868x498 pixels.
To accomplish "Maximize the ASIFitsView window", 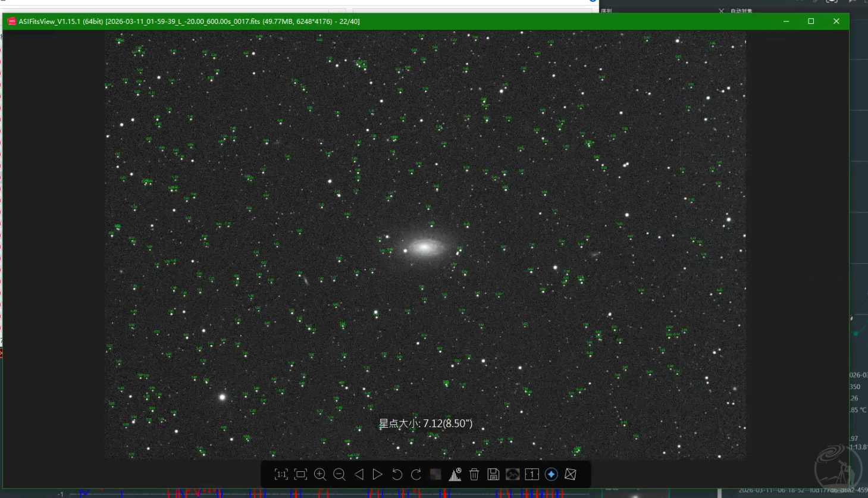I will click(x=811, y=21).
